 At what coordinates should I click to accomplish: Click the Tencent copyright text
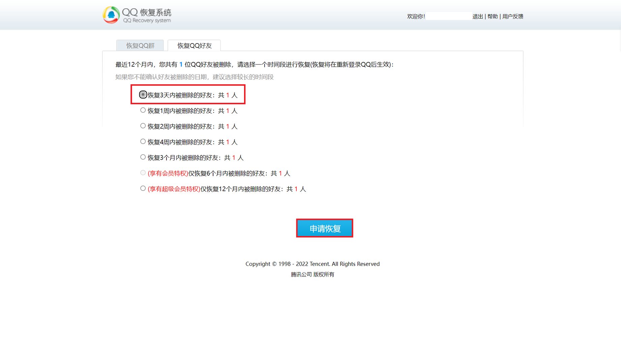pyautogui.click(x=312, y=264)
